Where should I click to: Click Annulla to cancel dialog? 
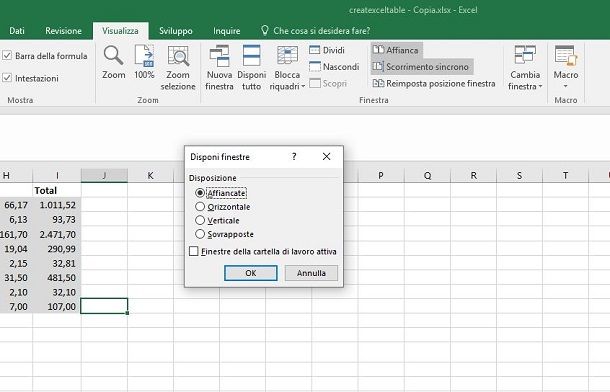point(311,273)
